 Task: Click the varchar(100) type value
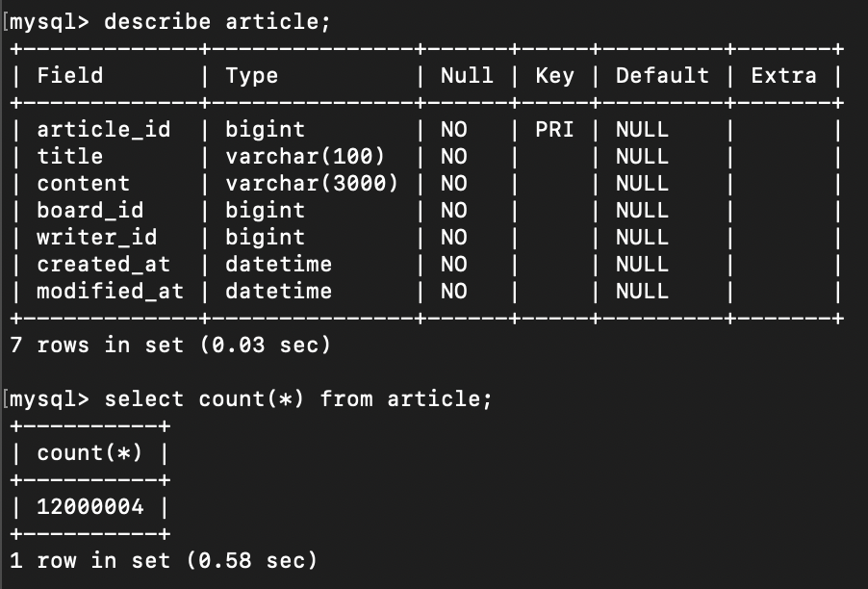click(305, 157)
